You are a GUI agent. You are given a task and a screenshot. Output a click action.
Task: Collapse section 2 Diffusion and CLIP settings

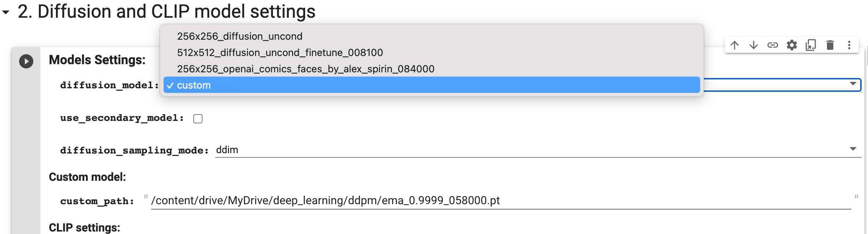pyautogui.click(x=6, y=12)
